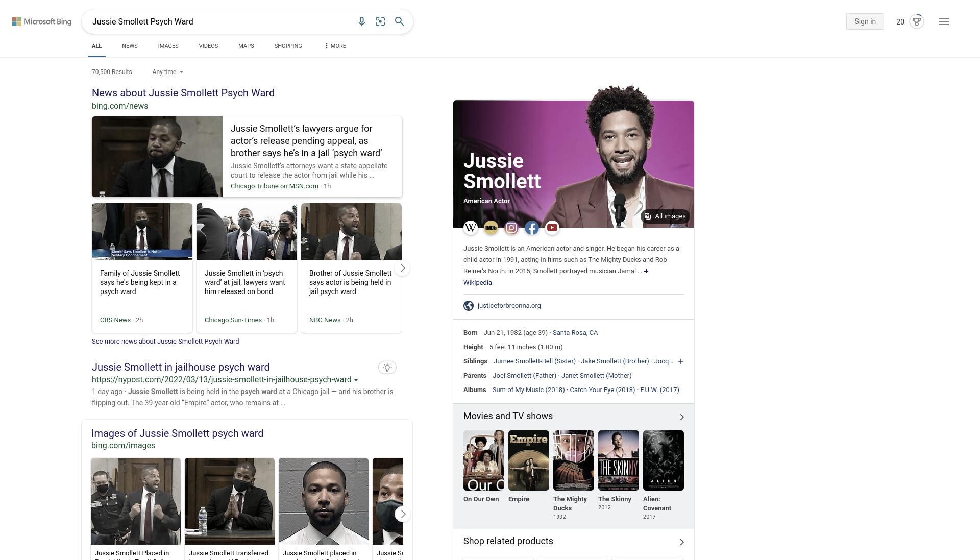Advance the images carousel right arrow
980x560 pixels.
(x=402, y=514)
